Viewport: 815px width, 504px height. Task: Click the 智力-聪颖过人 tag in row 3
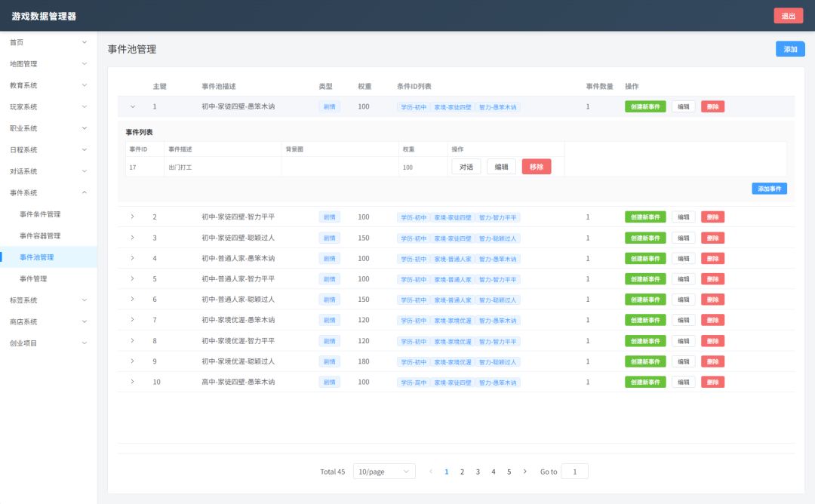pos(497,238)
